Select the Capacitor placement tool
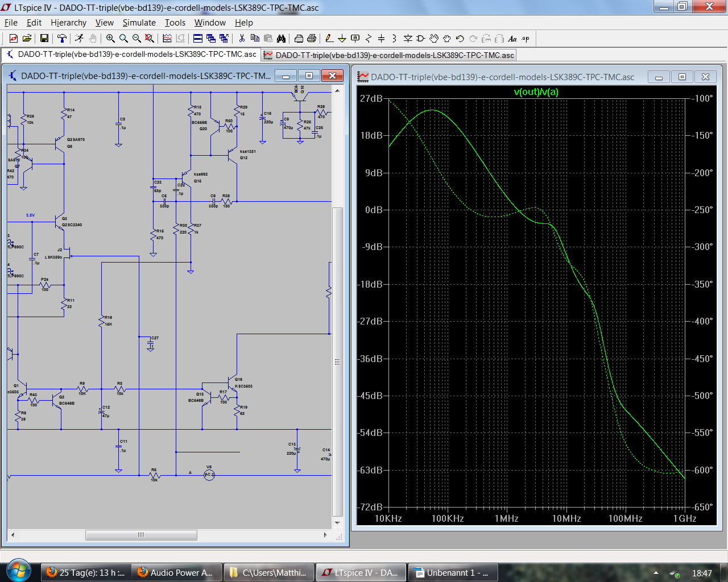This screenshot has height=582, width=728. point(381,38)
